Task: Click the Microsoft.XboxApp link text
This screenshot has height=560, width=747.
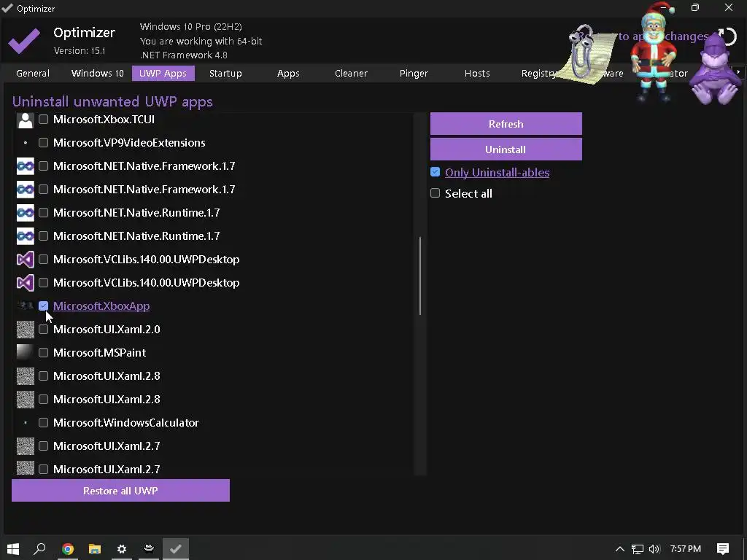Action: tap(101, 306)
